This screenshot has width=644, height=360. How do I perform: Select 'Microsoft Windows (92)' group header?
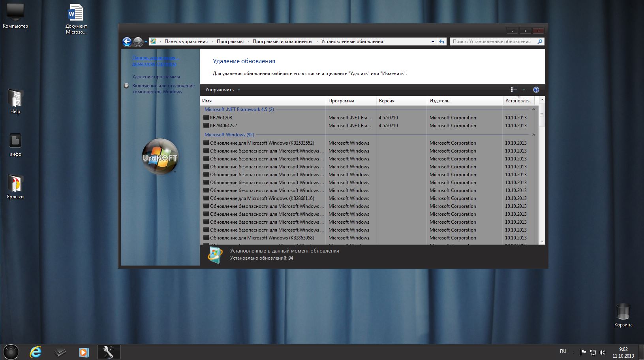point(229,135)
